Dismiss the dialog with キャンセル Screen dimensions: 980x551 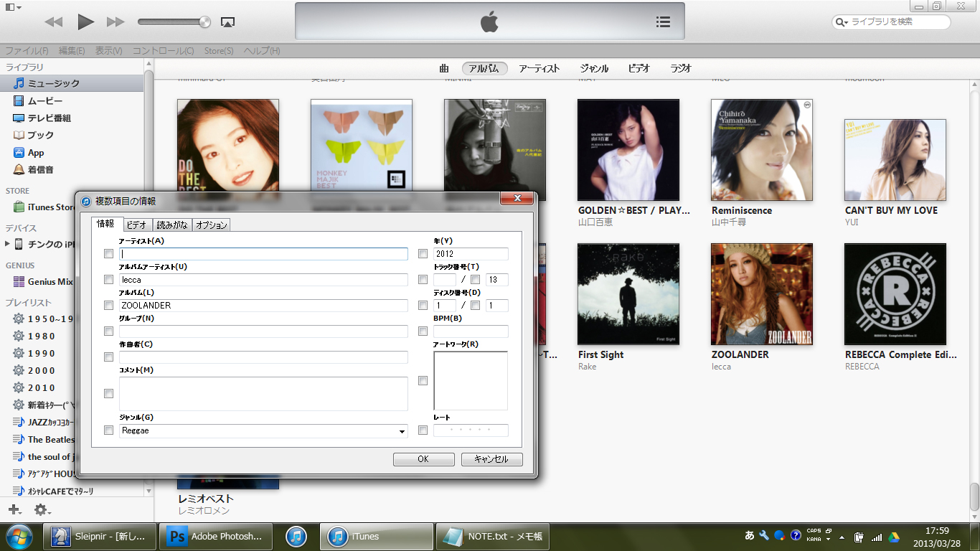click(x=491, y=459)
